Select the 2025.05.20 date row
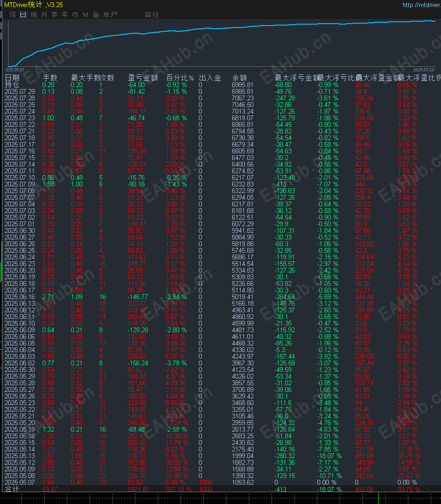Viewport: 441px width, 504px height. coord(20,423)
